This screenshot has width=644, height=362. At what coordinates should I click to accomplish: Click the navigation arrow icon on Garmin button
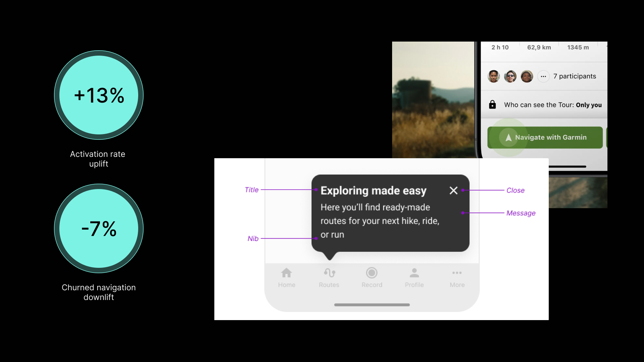[508, 137]
